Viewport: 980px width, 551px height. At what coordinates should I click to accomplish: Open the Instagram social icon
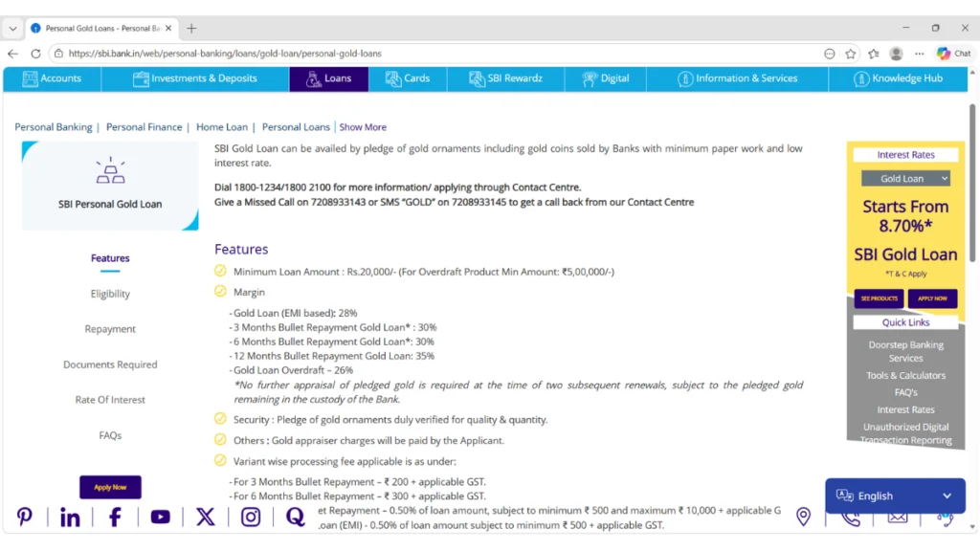click(x=251, y=517)
